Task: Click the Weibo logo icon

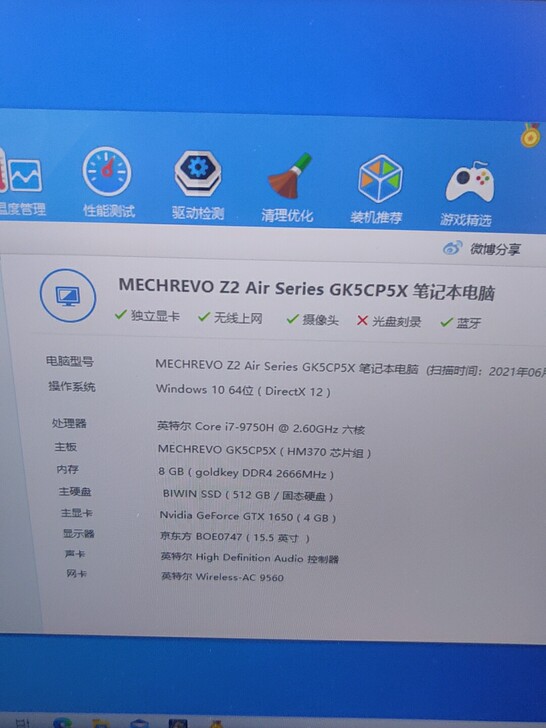Action: 452,248
